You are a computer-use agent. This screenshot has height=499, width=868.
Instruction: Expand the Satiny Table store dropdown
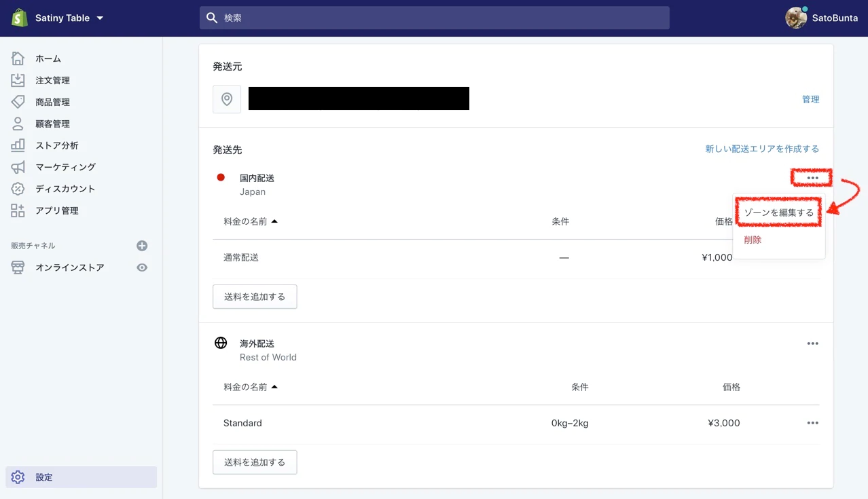[100, 18]
